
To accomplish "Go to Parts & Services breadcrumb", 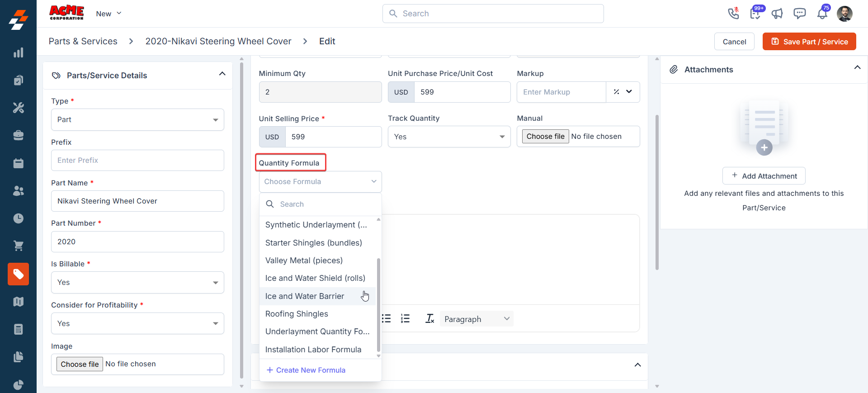I will [x=83, y=41].
